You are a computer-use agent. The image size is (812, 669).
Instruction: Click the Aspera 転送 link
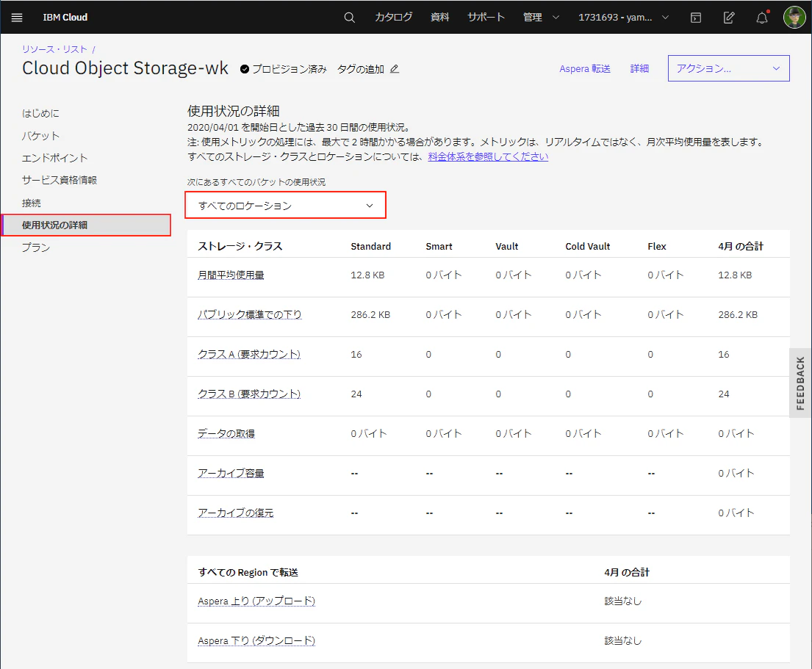tap(585, 68)
